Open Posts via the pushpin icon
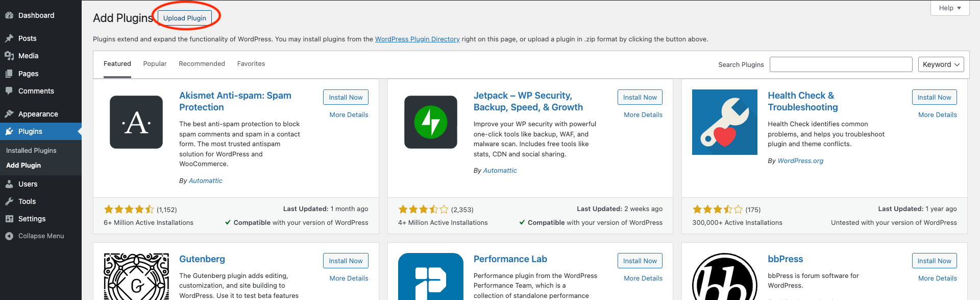The image size is (980, 300). coord(9,38)
